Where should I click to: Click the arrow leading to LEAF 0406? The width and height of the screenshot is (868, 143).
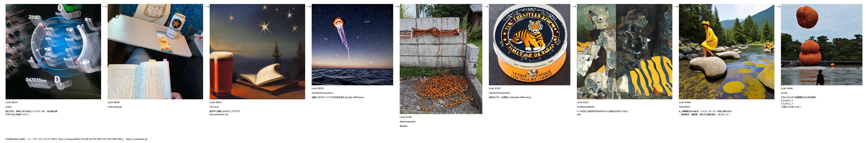click(778, 6)
